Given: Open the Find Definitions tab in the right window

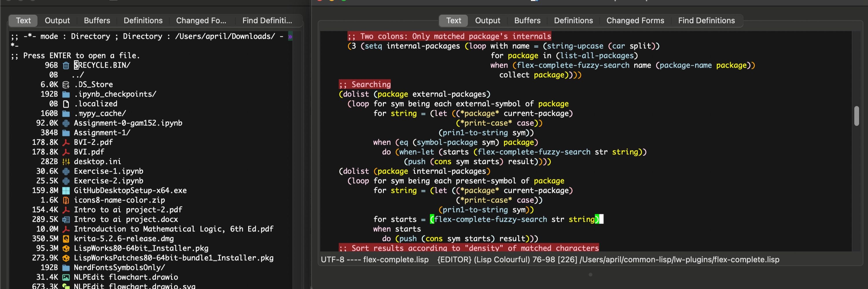Looking at the screenshot, I should (707, 21).
